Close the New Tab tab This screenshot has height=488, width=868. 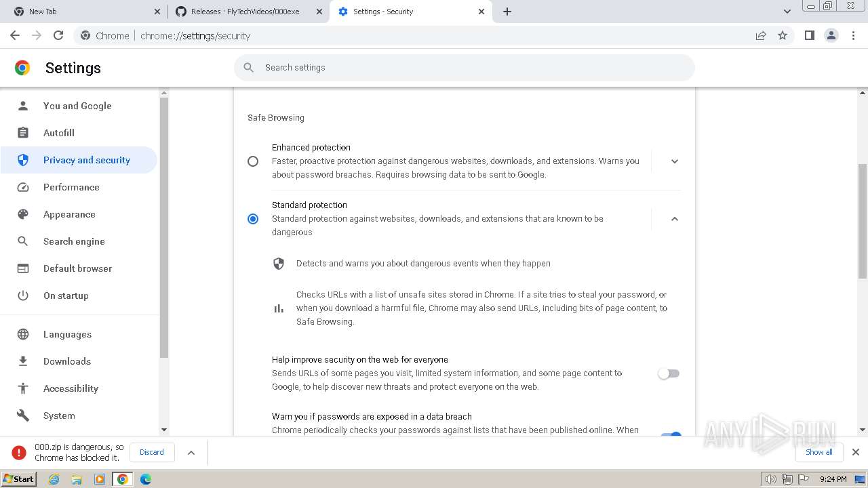tap(157, 12)
